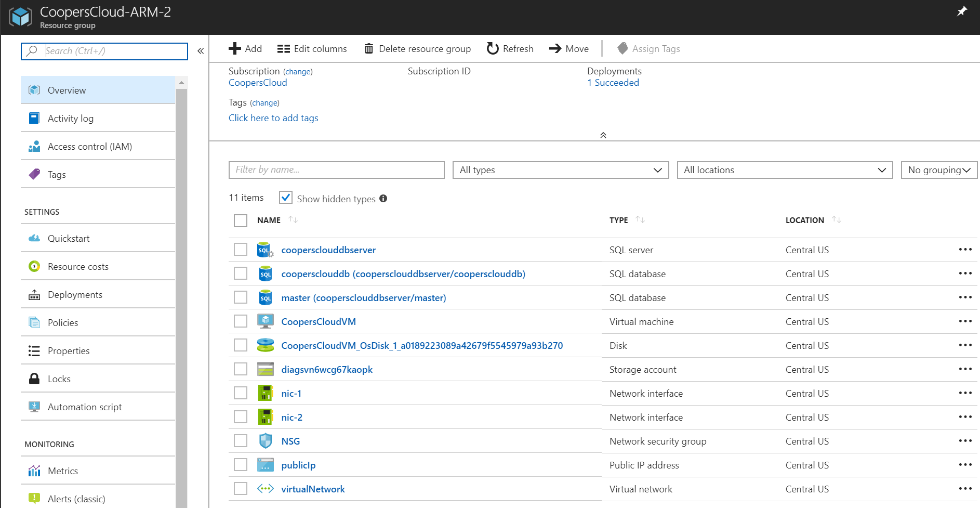The image size is (980, 508).
Task: Open the ellipsis menu for diagsvn6wcg67kaopk row
Action: tap(965, 369)
